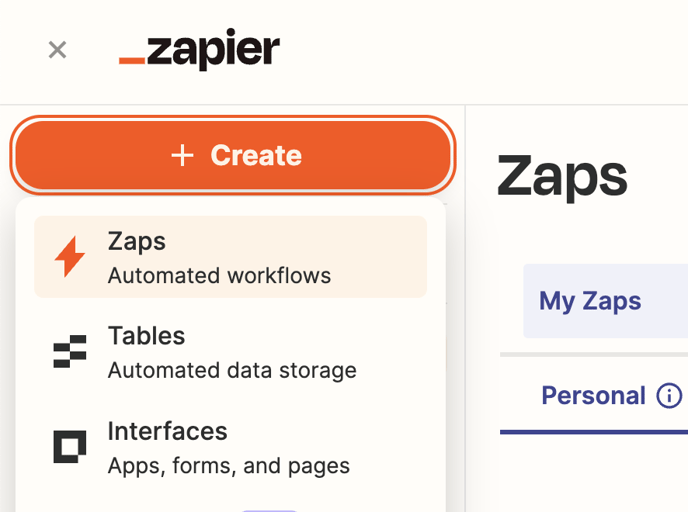
Task: Click the purple badge at the menu bottom
Action: (269, 511)
